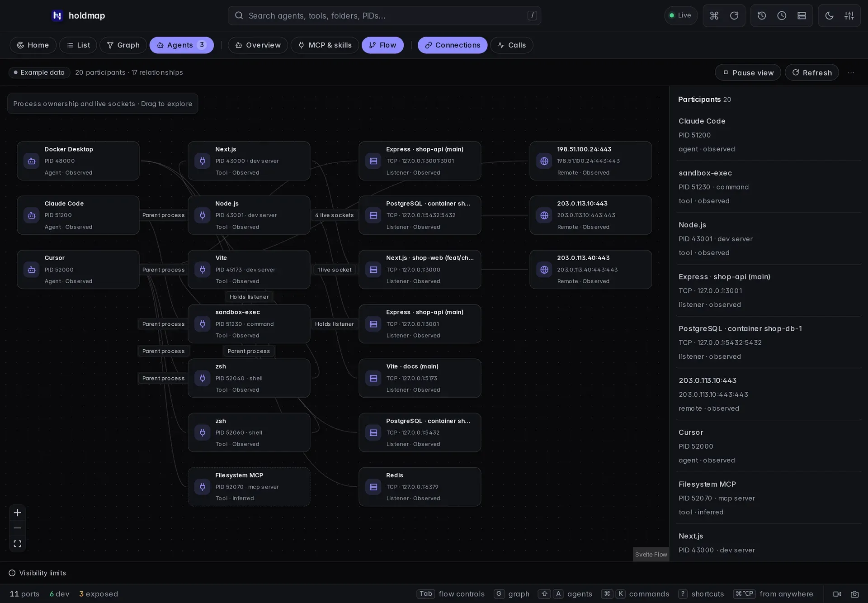This screenshot has width=868, height=603.
Task: Select Claude Code in Participants list
Action: (769, 135)
